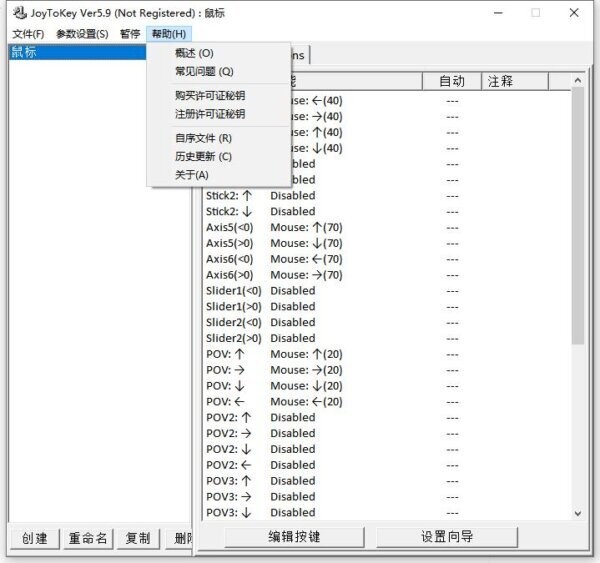Click the Mouse: ↓(20) function cell

tap(306, 386)
